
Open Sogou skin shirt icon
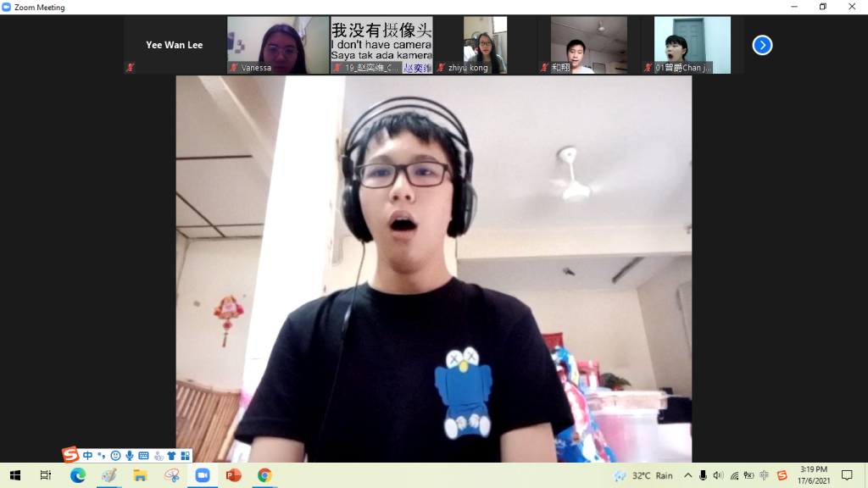point(171,456)
